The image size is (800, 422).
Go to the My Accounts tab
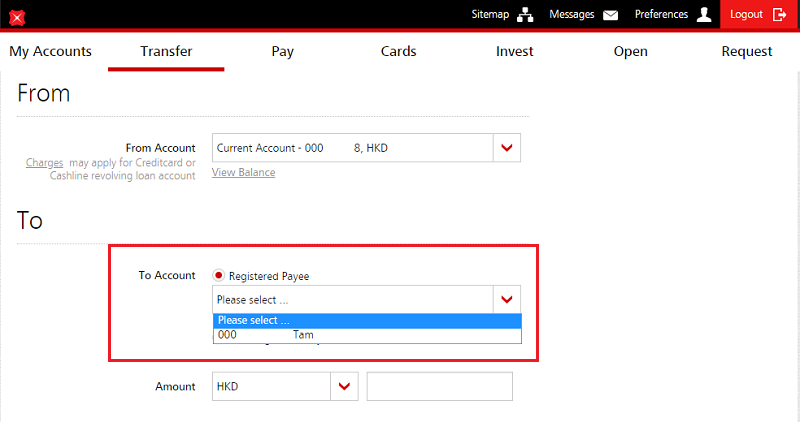[x=50, y=51]
